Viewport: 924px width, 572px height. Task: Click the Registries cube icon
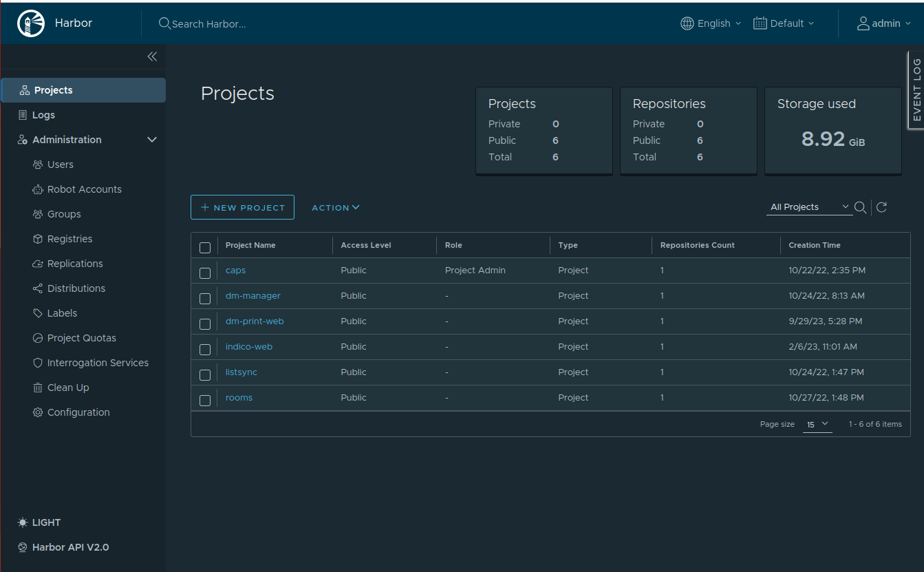(38, 239)
